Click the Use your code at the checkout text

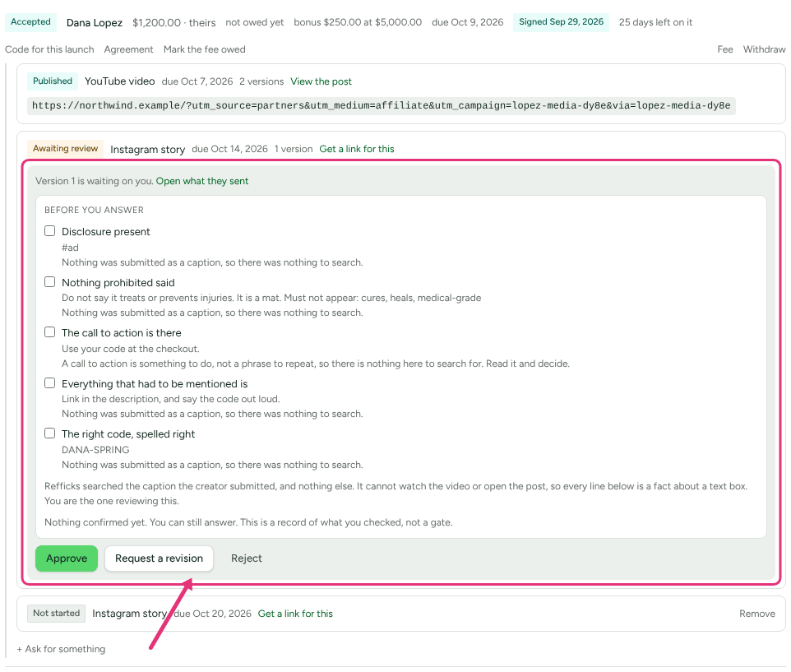131,349
